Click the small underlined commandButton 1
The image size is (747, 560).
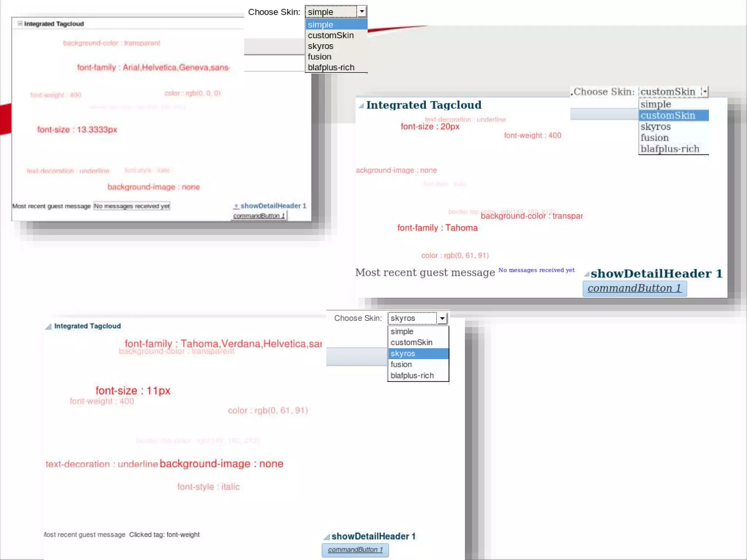coord(259,216)
